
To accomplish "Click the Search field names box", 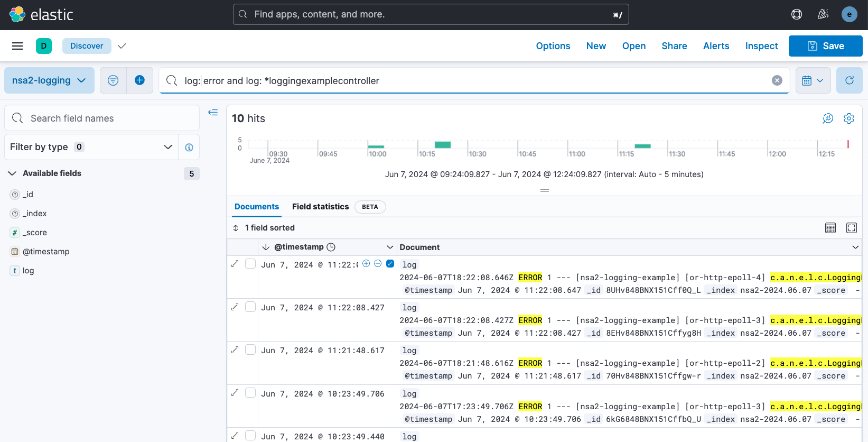I will pyautogui.click(x=102, y=118).
